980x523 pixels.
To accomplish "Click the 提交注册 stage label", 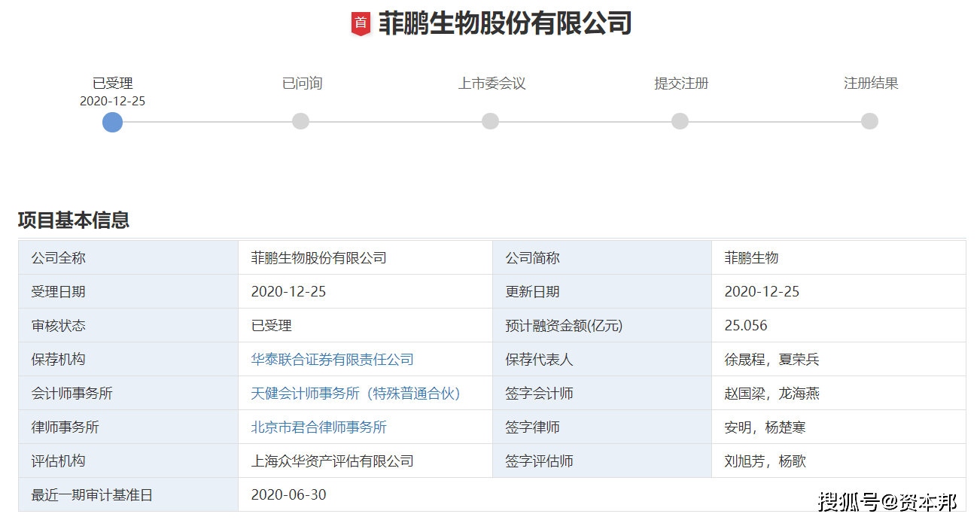I will coord(681,84).
